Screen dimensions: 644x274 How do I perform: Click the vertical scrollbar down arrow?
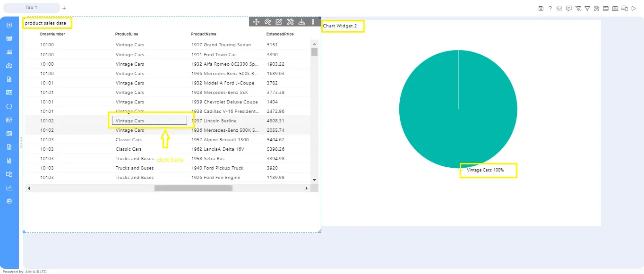click(314, 180)
